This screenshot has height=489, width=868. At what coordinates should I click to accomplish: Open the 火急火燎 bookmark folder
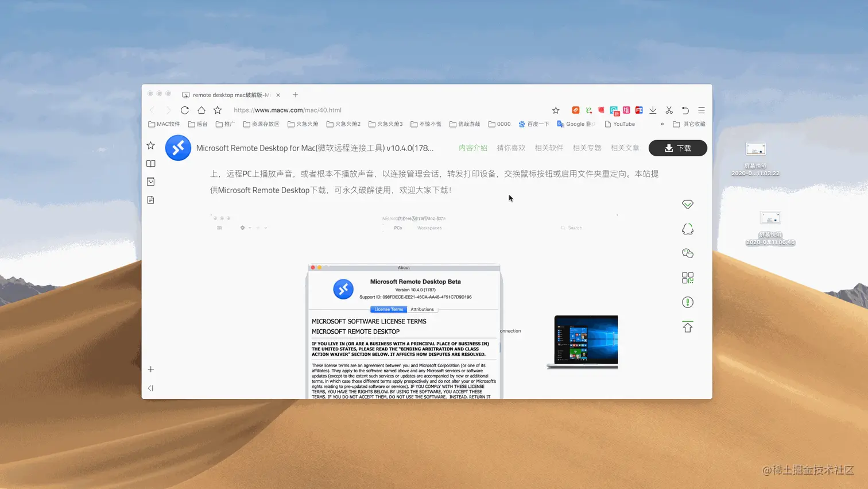pyautogui.click(x=303, y=124)
